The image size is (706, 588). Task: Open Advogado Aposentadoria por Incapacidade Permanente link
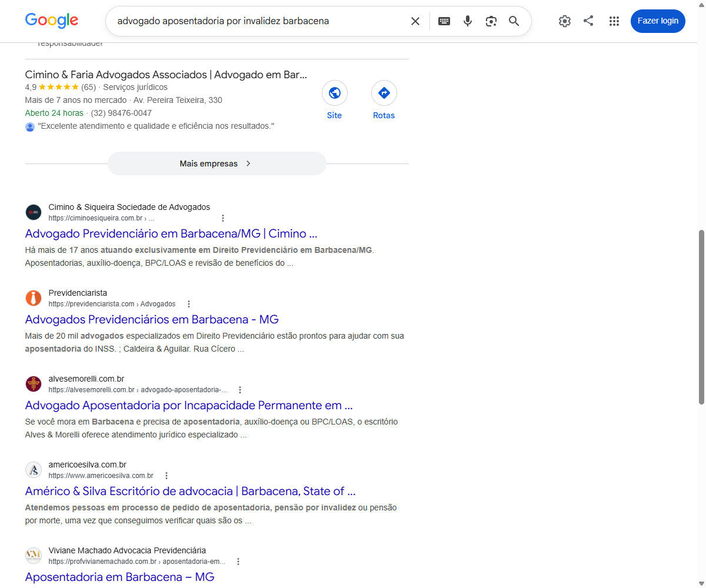coord(189,405)
